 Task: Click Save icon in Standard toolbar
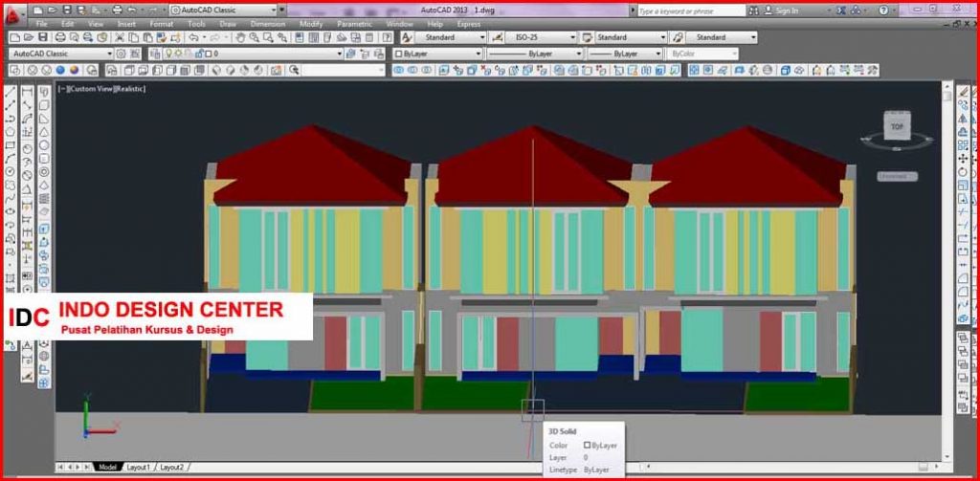pos(42,37)
